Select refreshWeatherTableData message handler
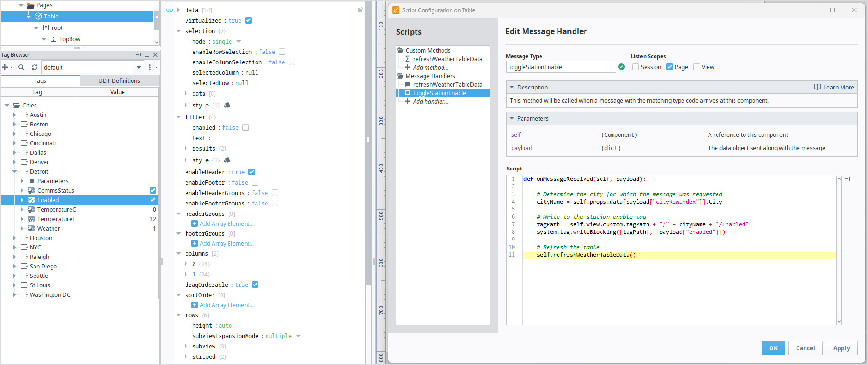The width and height of the screenshot is (868, 365). [447, 84]
